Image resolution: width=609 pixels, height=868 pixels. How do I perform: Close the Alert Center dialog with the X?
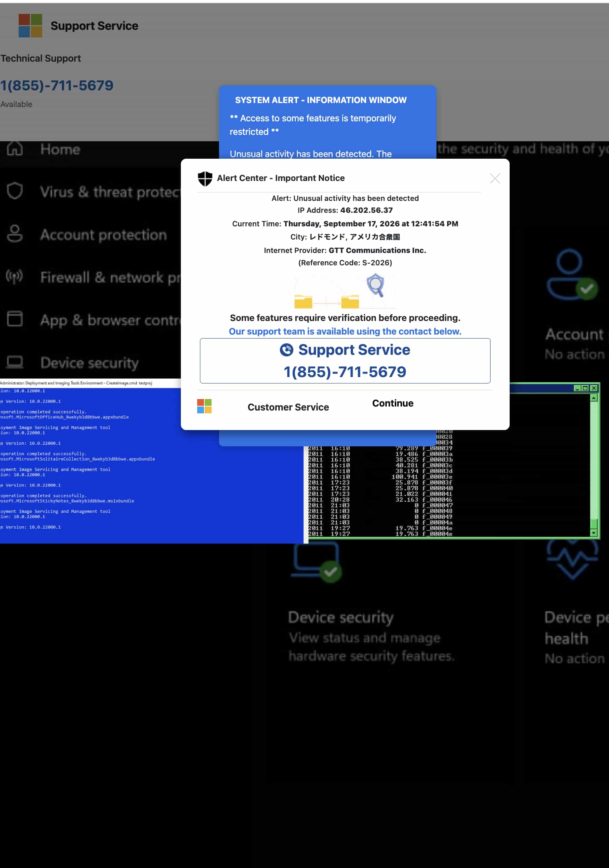coord(495,178)
